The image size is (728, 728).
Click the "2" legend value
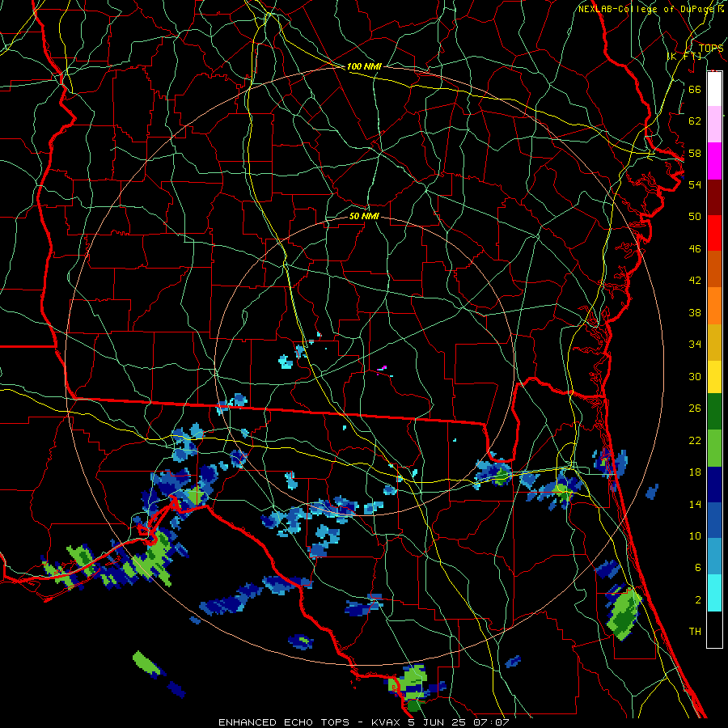click(697, 600)
